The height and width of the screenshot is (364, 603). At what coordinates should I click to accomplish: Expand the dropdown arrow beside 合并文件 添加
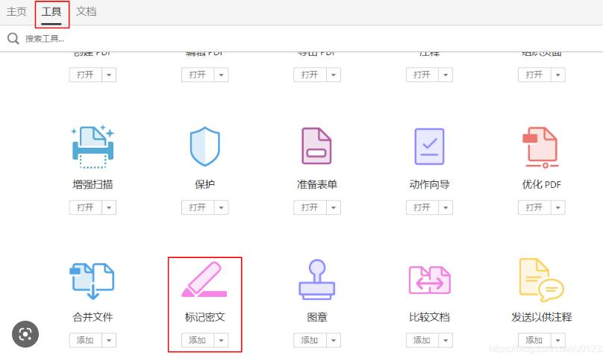tap(109, 340)
